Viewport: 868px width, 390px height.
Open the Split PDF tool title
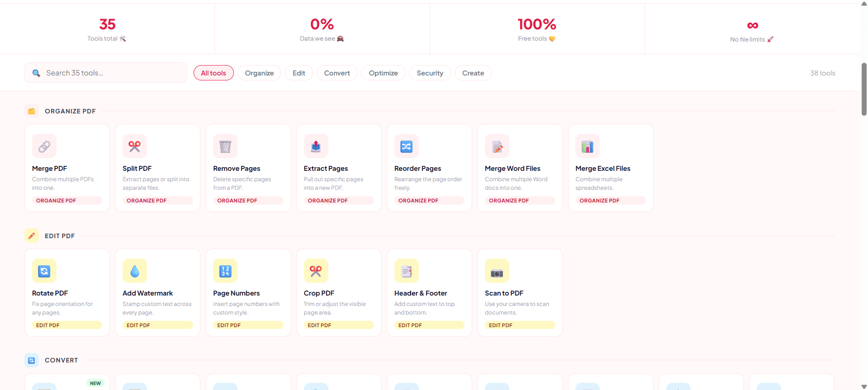click(x=137, y=168)
